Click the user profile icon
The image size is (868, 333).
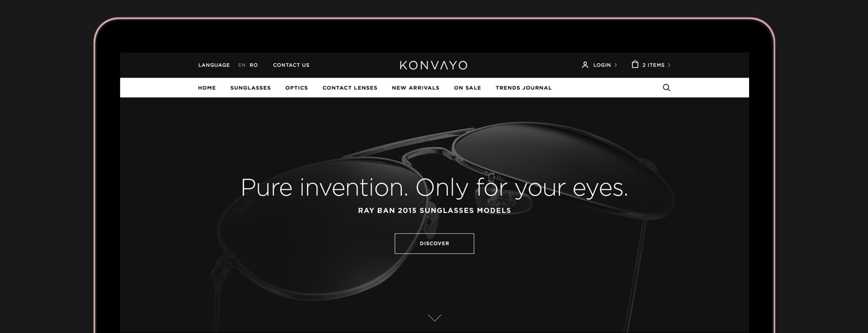click(585, 65)
